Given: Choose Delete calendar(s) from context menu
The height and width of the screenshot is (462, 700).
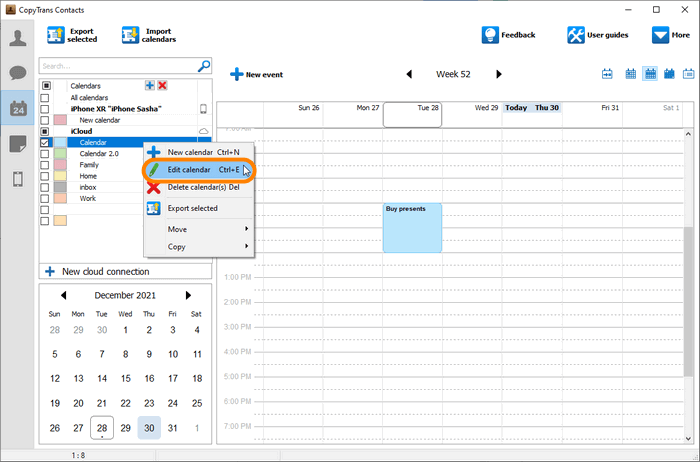Looking at the screenshot, I should [200, 187].
